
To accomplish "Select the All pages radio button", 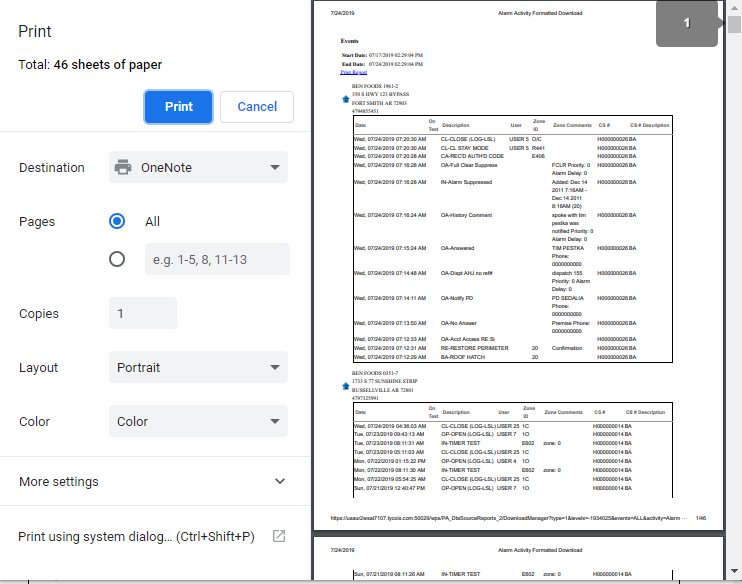I will 117,221.
